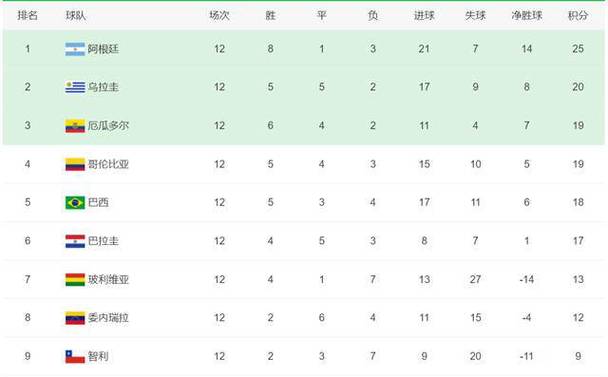Sort by the 积分 column header
The height and width of the screenshot is (377, 608).
(x=578, y=16)
